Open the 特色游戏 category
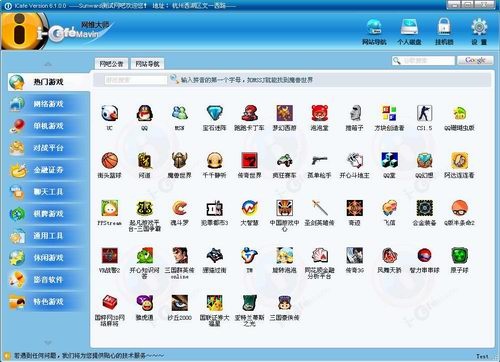 49,302
